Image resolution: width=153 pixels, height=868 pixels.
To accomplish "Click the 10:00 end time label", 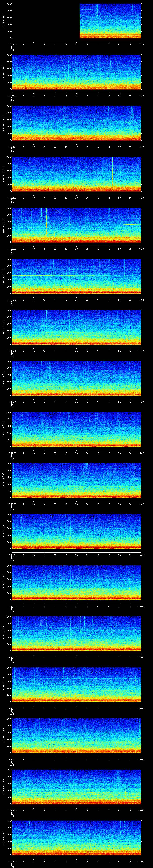I will (141, 300).
